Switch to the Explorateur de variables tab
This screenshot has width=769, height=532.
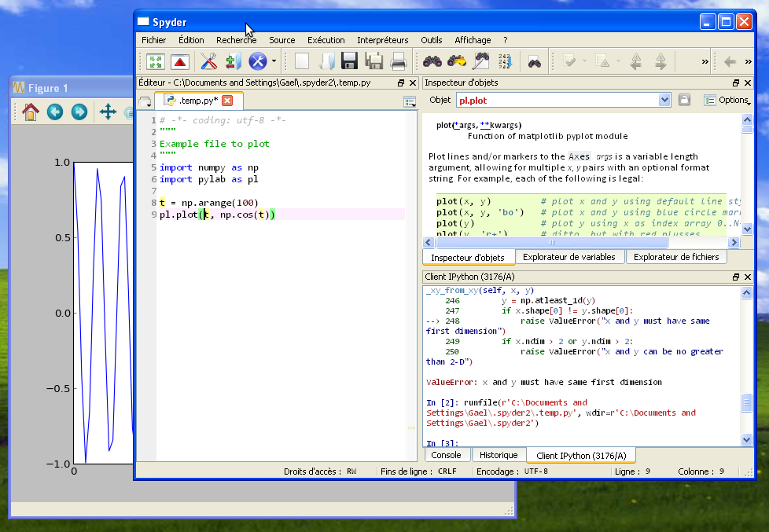point(569,257)
